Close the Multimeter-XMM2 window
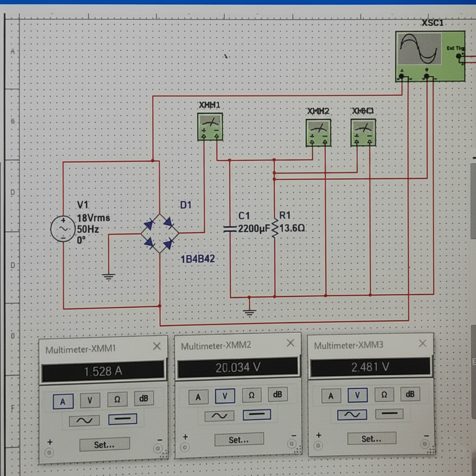The image size is (476, 476). pos(291,343)
